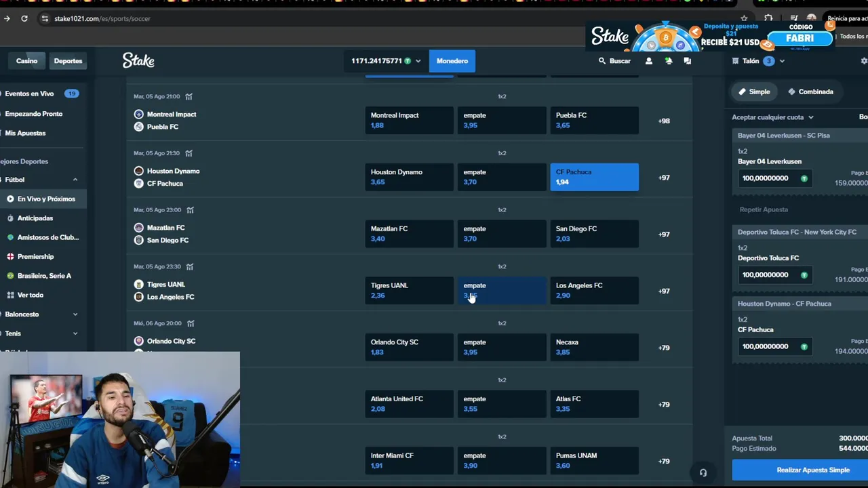The height and width of the screenshot is (488, 868).
Task: Click the Buscar search icon
Action: pyautogui.click(x=601, y=61)
